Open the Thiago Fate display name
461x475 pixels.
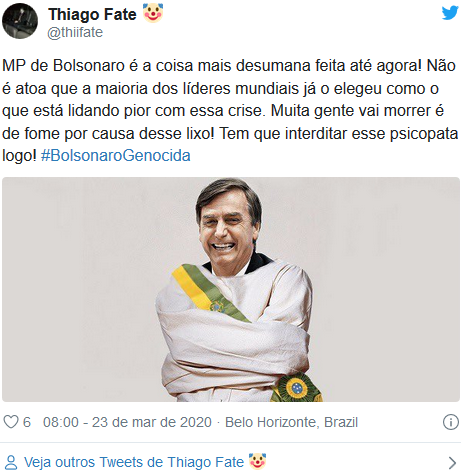(92, 14)
